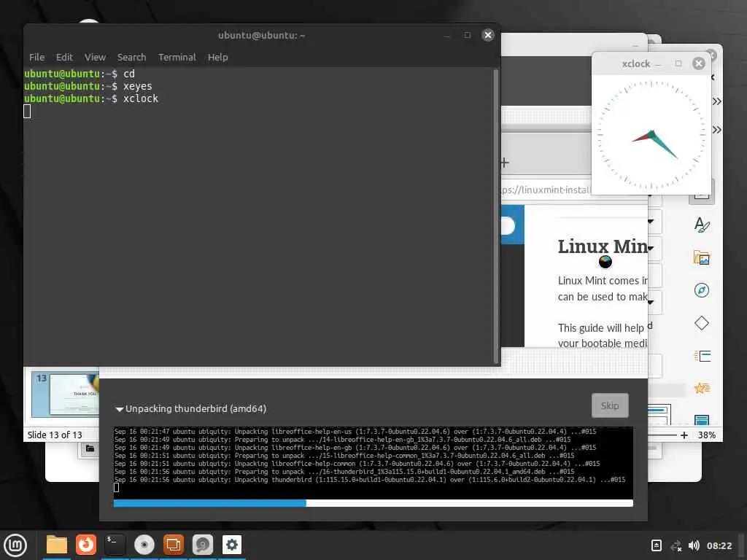The height and width of the screenshot is (560, 747).
Task: Maximize the xclock window
Action: (678, 63)
